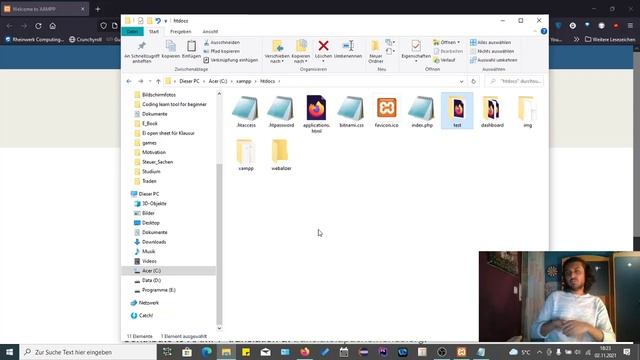The width and height of the screenshot is (640, 360).
Task: Open new tab in Firefox window
Action: coord(98,9)
